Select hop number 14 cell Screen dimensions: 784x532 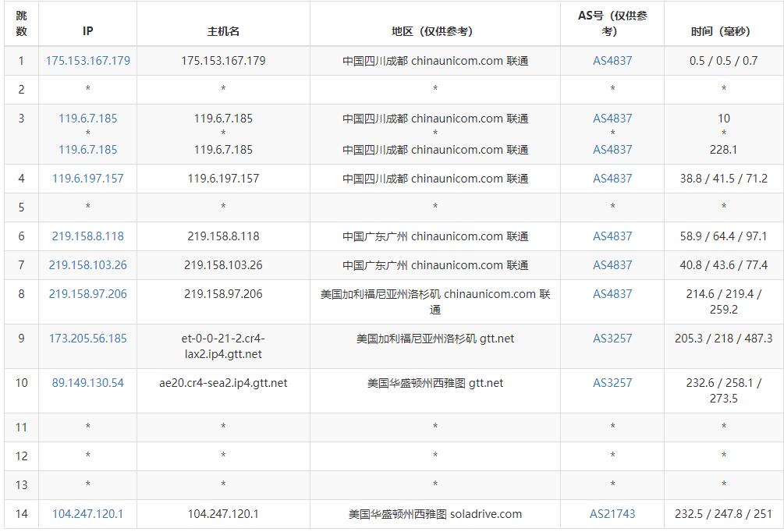coord(22,514)
